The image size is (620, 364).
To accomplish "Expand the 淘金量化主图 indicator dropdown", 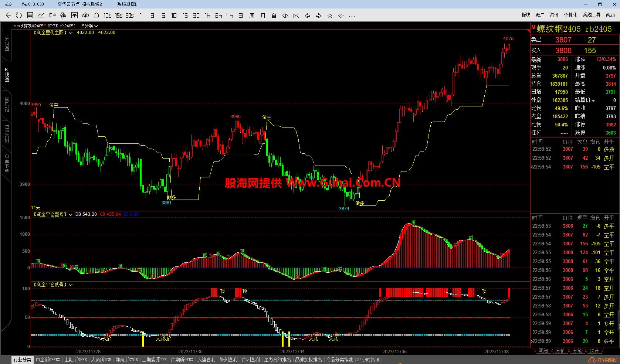I will coord(71,33).
